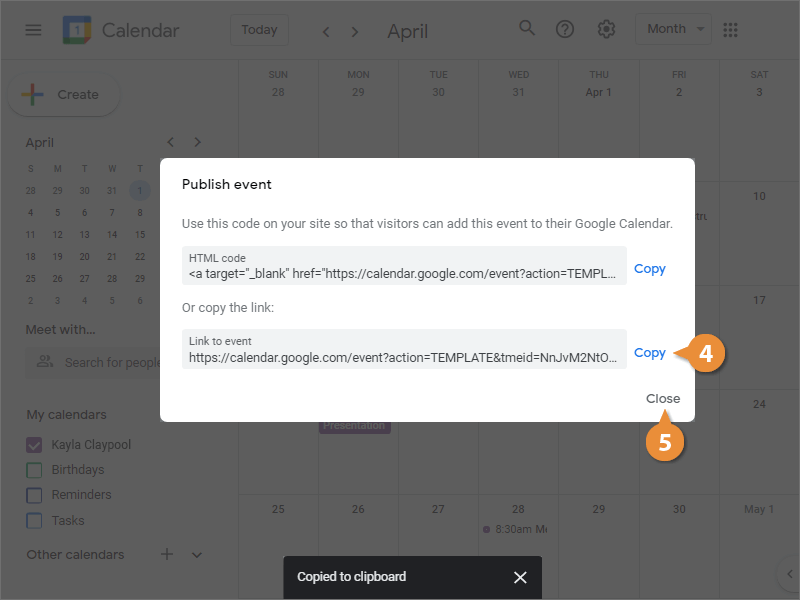Select the purple Presentation event
This screenshot has height=600, width=800.
[354, 426]
